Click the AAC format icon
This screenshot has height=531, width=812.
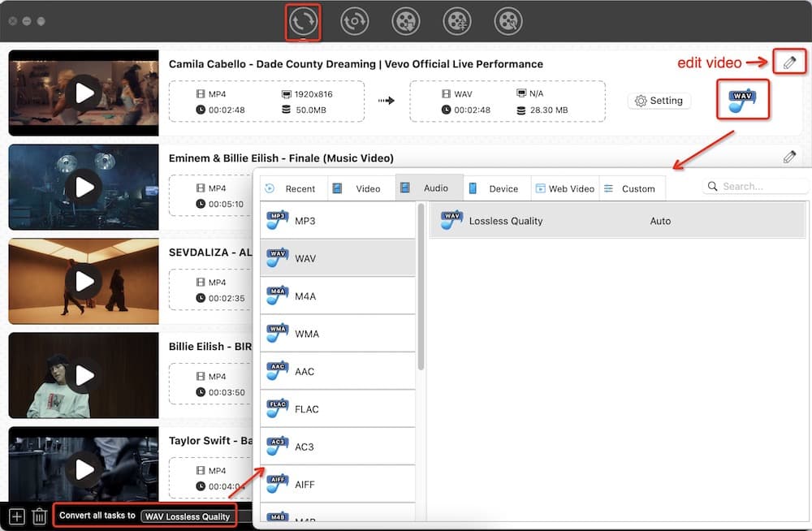[277, 371]
